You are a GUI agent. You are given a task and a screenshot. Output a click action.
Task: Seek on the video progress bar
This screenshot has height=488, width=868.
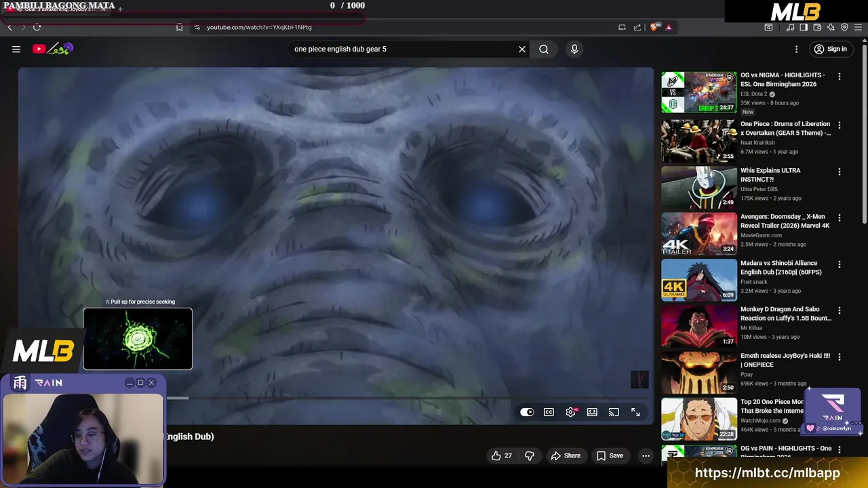tap(407, 398)
